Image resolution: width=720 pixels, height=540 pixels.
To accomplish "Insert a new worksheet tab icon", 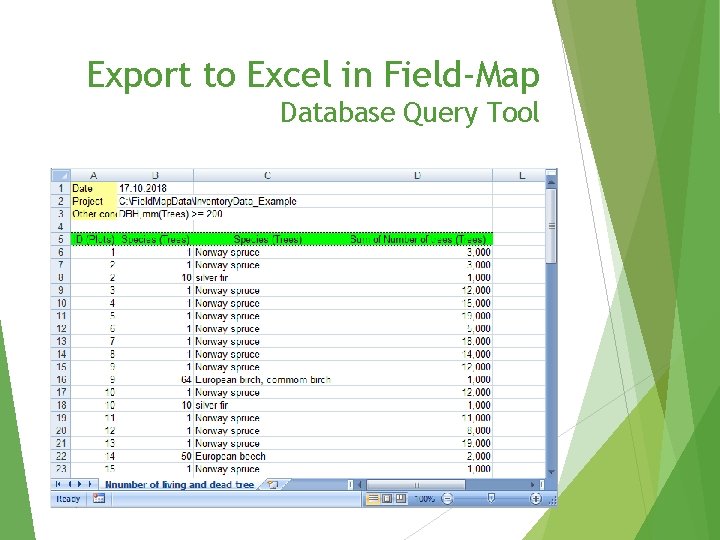I will click(x=273, y=484).
